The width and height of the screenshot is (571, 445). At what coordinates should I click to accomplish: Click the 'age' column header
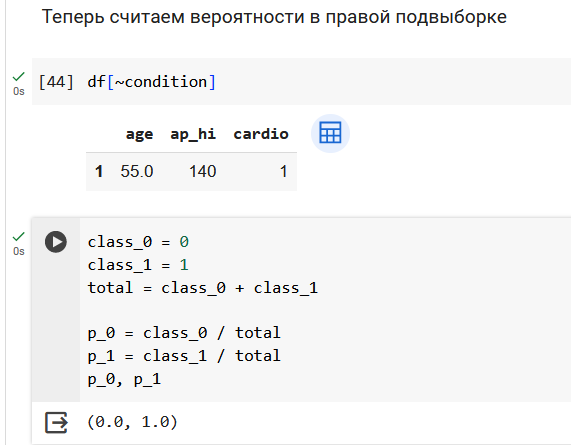click(x=139, y=134)
